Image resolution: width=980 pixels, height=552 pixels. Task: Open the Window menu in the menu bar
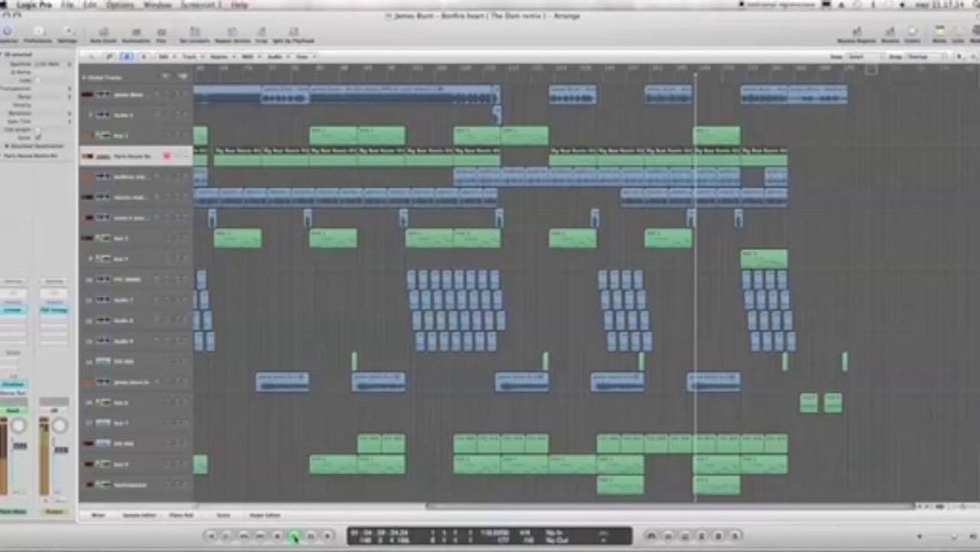[x=157, y=5]
